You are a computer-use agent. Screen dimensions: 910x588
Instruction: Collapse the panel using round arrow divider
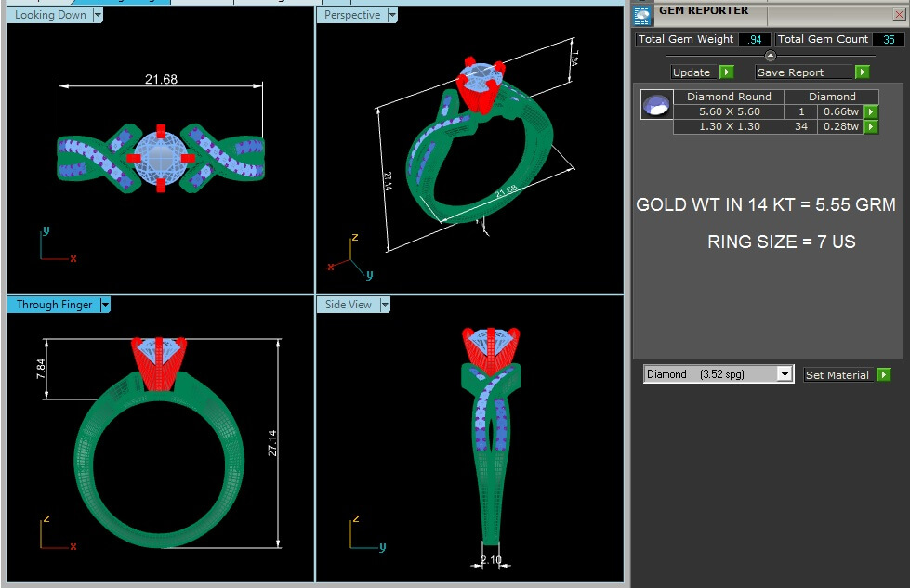[770, 56]
